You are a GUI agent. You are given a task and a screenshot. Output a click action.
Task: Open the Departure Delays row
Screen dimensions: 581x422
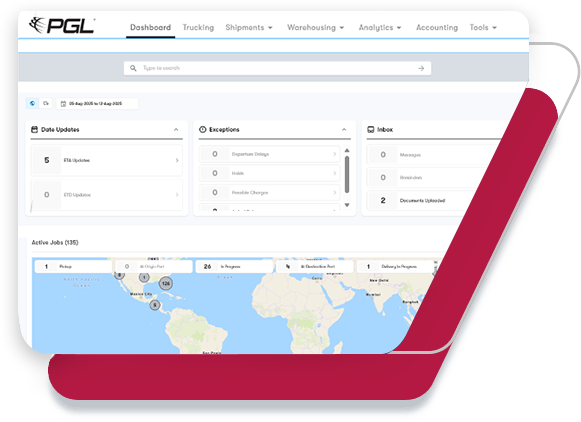(x=270, y=154)
